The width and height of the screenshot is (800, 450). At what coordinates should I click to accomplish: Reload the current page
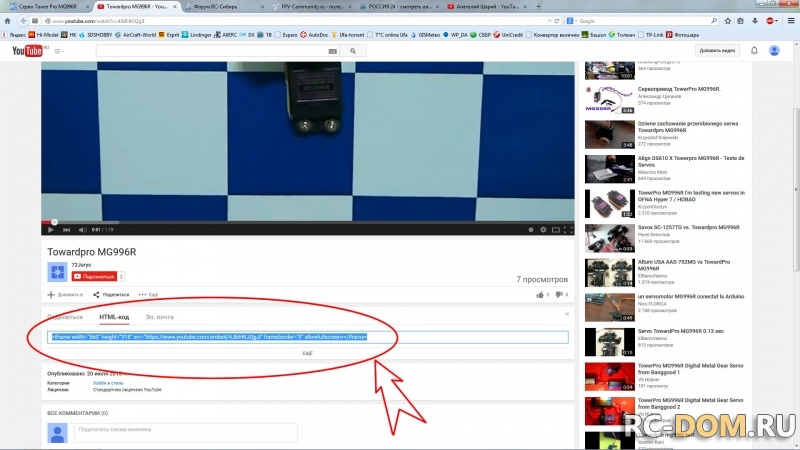coord(557,21)
